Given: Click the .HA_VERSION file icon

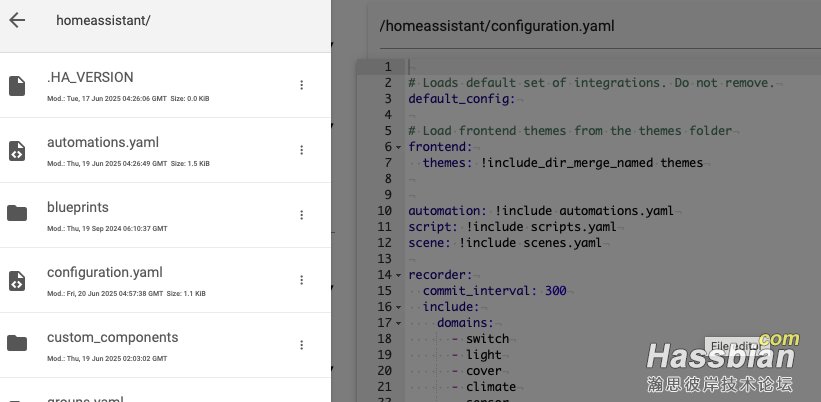Looking at the screenshot, I should pos(17,85).
